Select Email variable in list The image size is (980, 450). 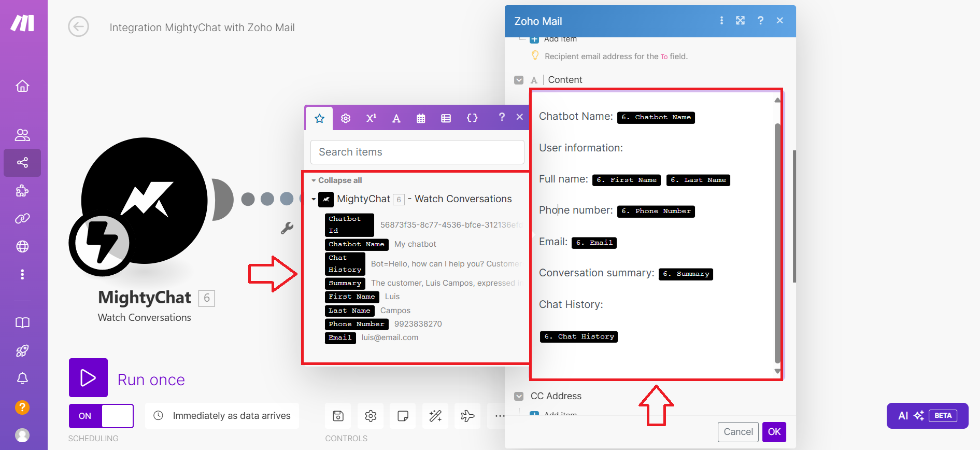(340, 337)
